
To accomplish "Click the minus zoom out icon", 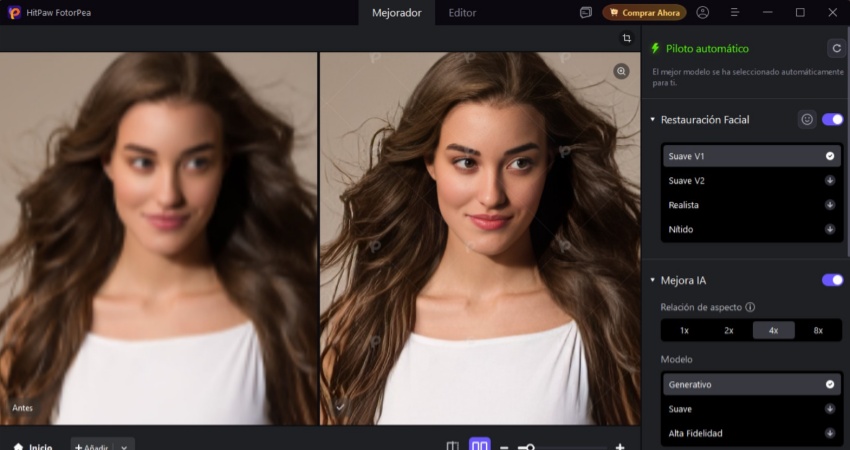I will point(504,447).
